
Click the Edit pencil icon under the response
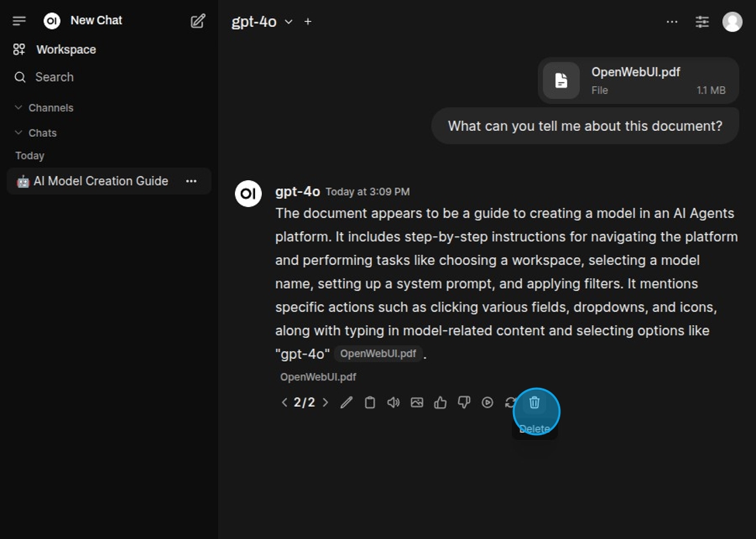346,403
